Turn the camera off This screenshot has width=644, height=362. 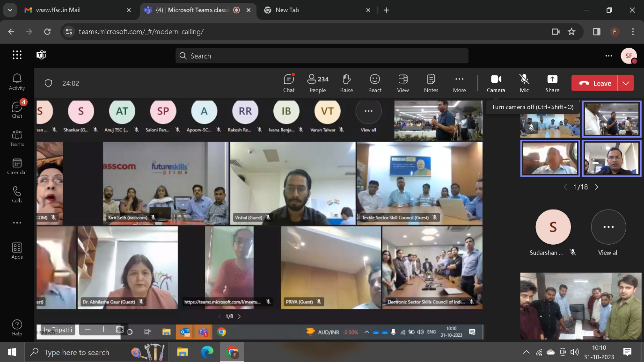click(496, 84)
